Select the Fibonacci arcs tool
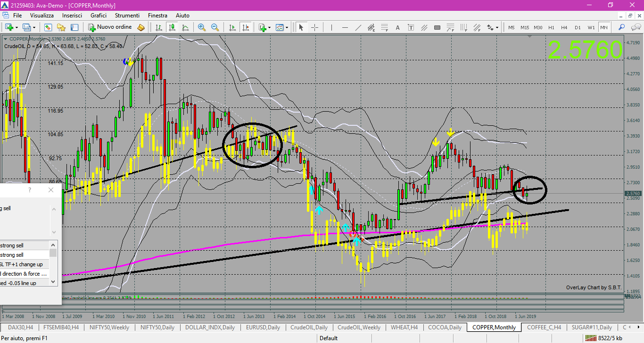Screen dimensions: 644x343 click(450, 27)
